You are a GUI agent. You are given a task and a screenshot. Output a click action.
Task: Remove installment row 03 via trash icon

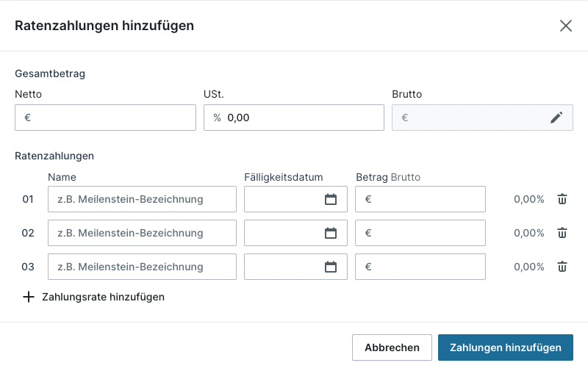tap(562, 267)
